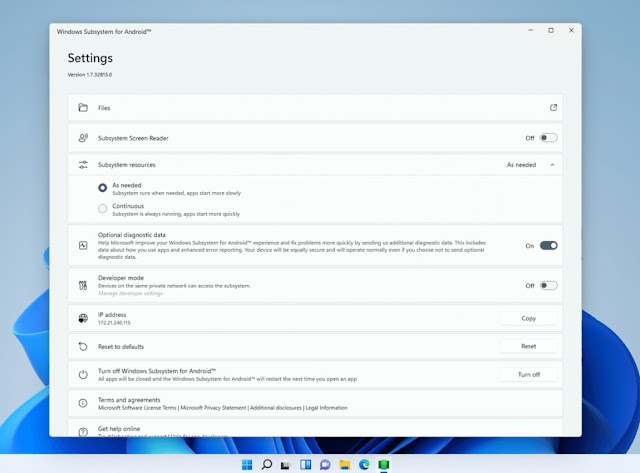
Task: Click the power icon for Turn off subsystem
Action: pos(83,375)
